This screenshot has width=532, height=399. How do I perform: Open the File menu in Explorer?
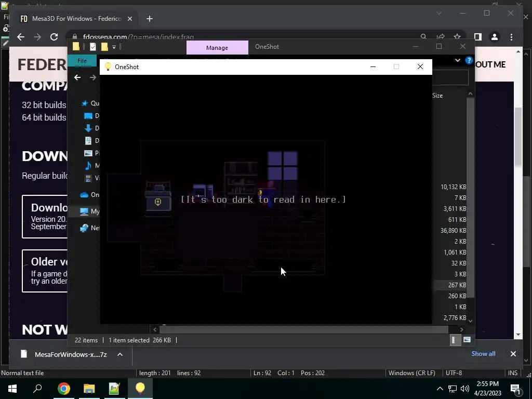(x=82, y=61)
